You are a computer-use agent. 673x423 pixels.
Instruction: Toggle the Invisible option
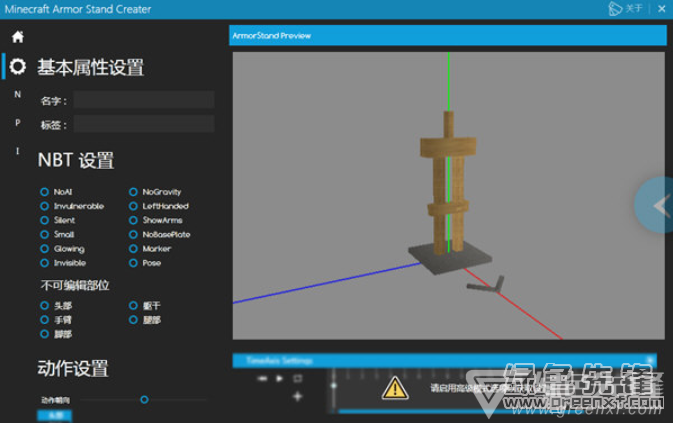[44, 263]
